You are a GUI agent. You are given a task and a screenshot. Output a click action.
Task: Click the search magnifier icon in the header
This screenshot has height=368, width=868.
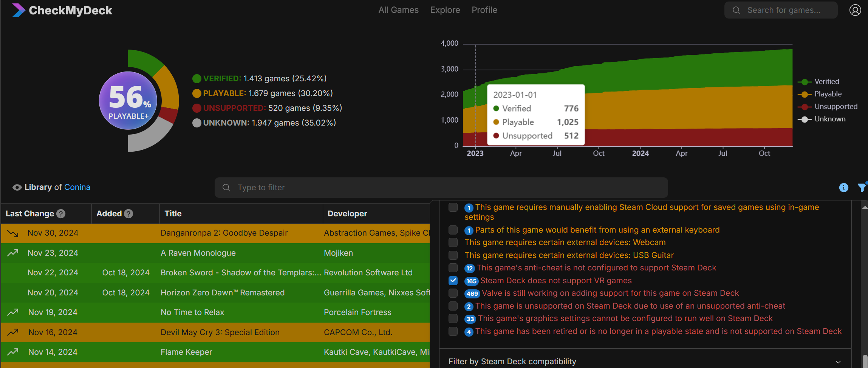[x=736, y=10]
